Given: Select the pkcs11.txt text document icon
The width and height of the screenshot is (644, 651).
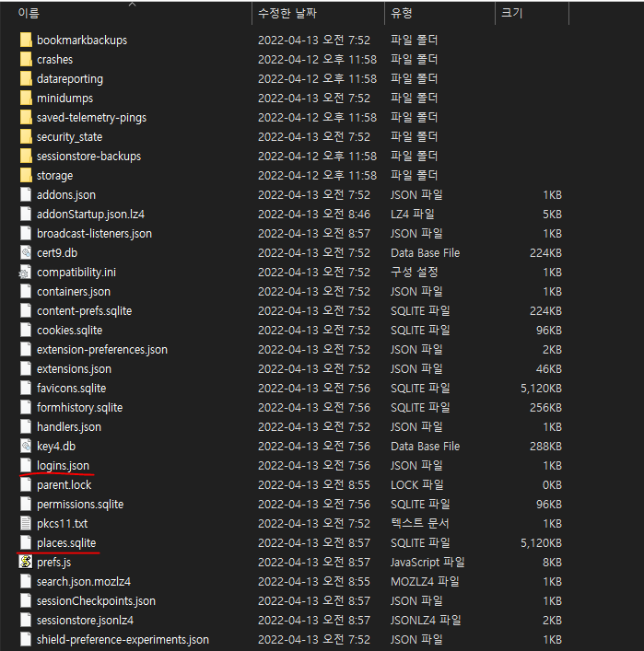Looking at the screenshot, I should tap(26, 524).
